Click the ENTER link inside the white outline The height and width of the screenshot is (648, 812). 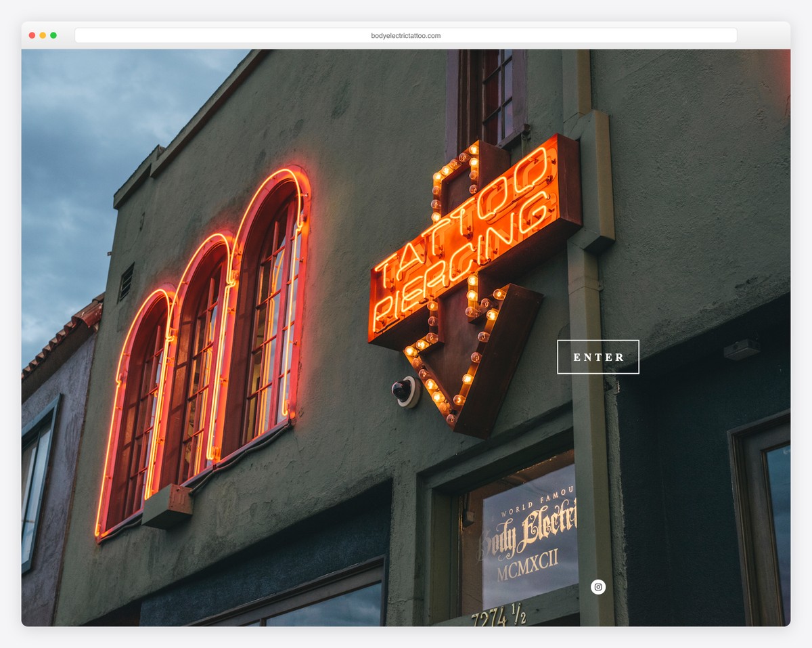click(x=598, y=357)
